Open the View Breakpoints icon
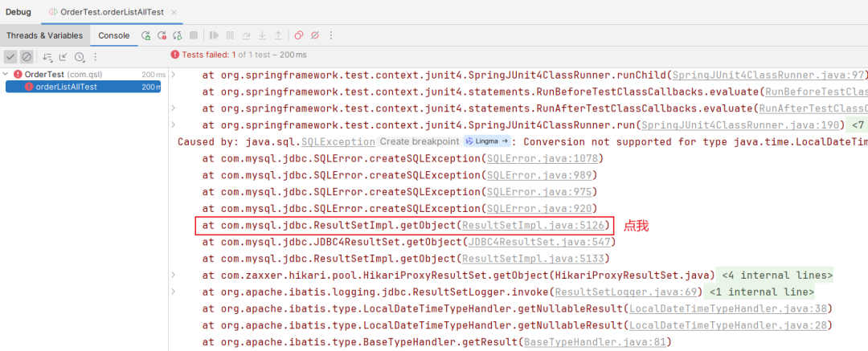Viewport: 868px width, 351px height. click(x=299, y=35)
